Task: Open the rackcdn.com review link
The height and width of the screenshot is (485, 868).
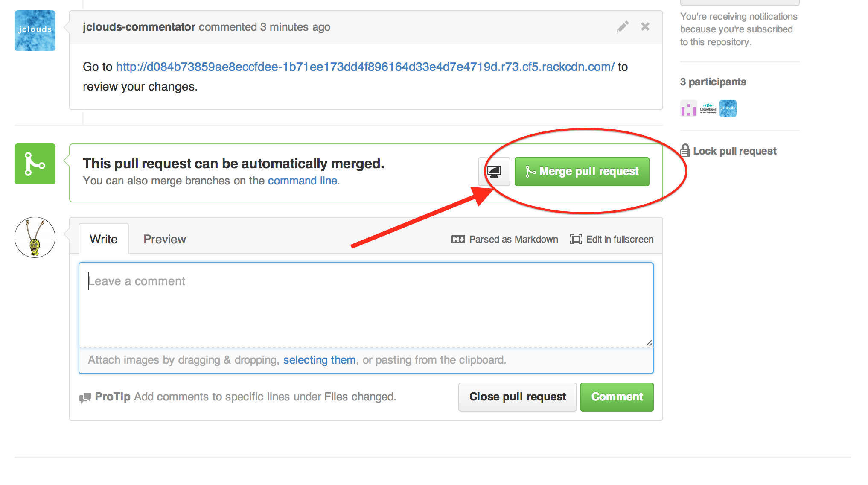Action: [365, 67]
